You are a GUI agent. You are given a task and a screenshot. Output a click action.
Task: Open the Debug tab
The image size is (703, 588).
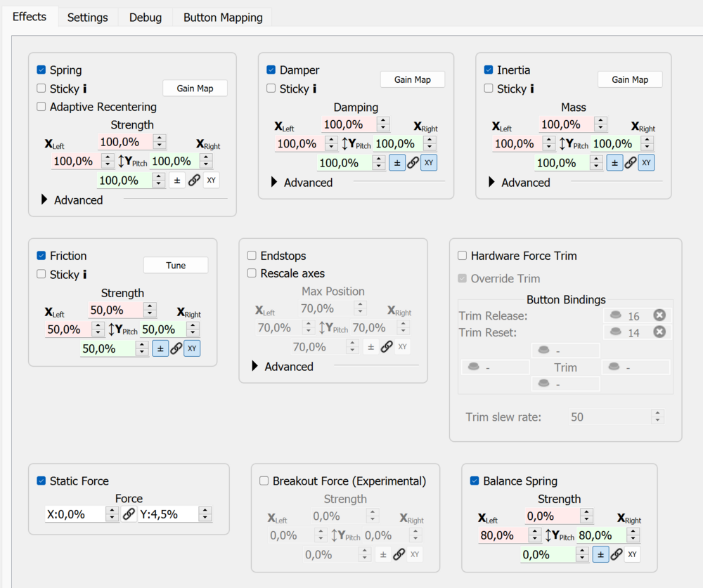145,18
